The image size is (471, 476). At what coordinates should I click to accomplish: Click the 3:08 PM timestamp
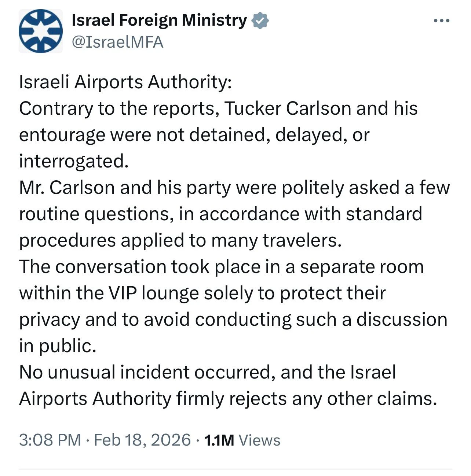tap(50, 439)
